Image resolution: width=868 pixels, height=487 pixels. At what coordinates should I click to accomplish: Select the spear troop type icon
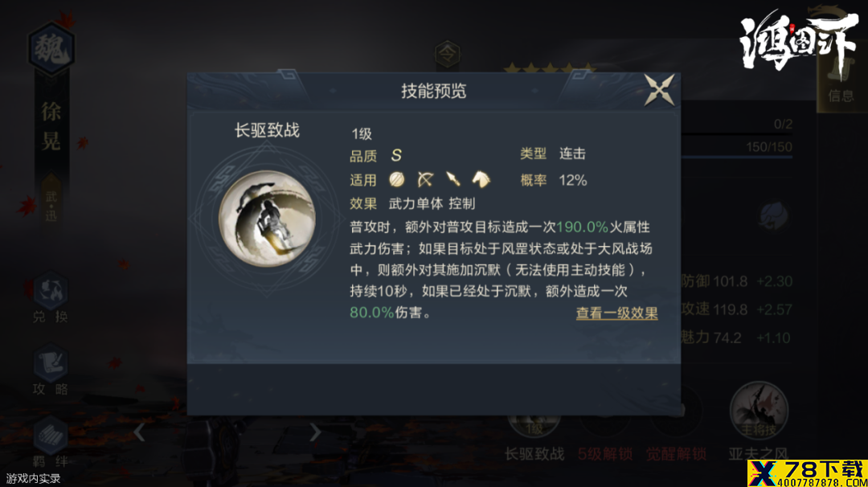[x=453, y=179]
